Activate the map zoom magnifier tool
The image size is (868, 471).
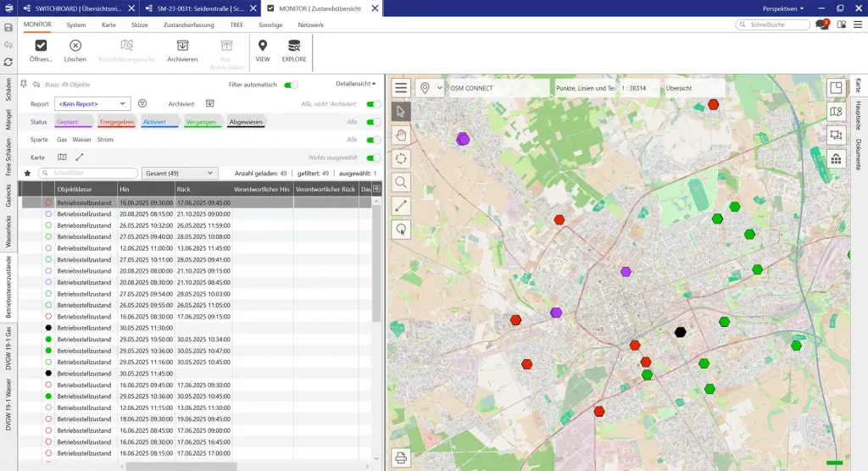tap(402, 182)
